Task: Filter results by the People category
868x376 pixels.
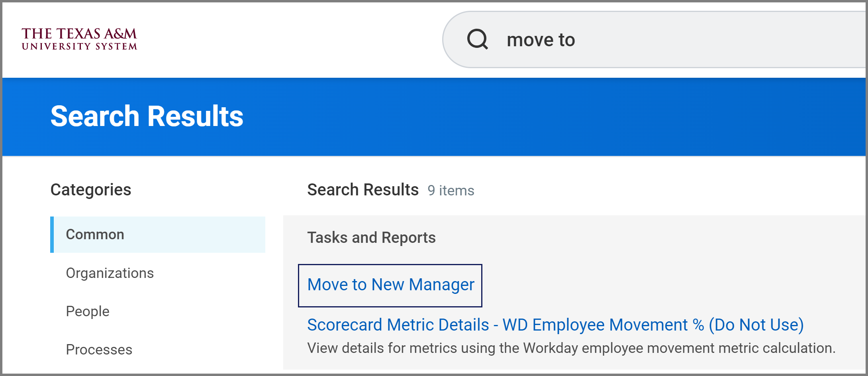Action: point(88,311)
